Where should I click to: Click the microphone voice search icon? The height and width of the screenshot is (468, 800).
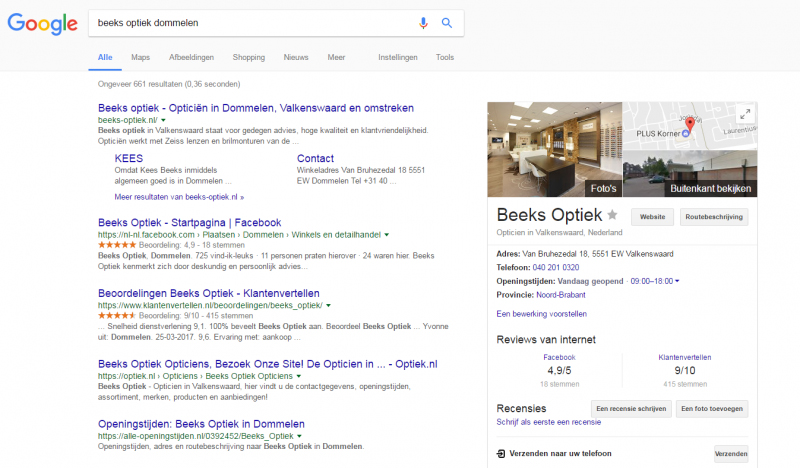[x=423, y=23]
